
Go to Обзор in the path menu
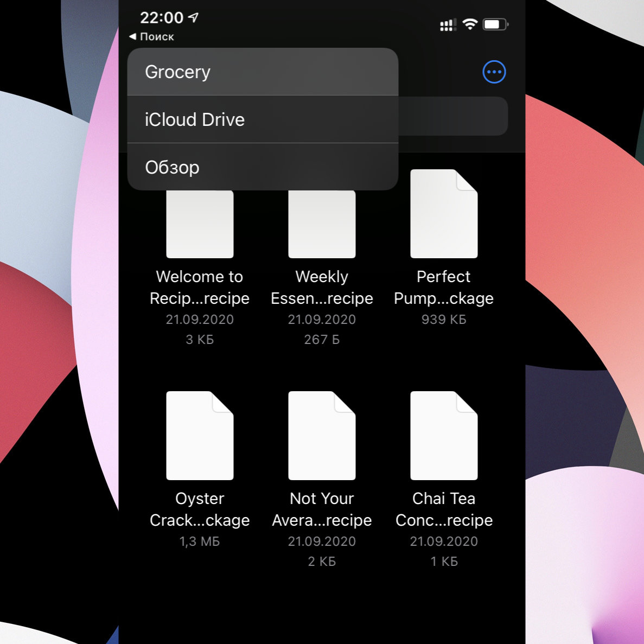click(263, 167)
